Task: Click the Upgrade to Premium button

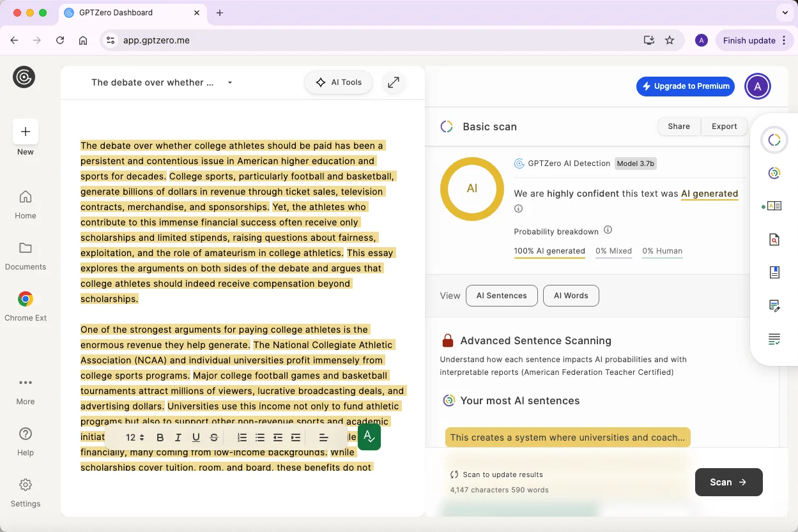Action: pos(686,86)
